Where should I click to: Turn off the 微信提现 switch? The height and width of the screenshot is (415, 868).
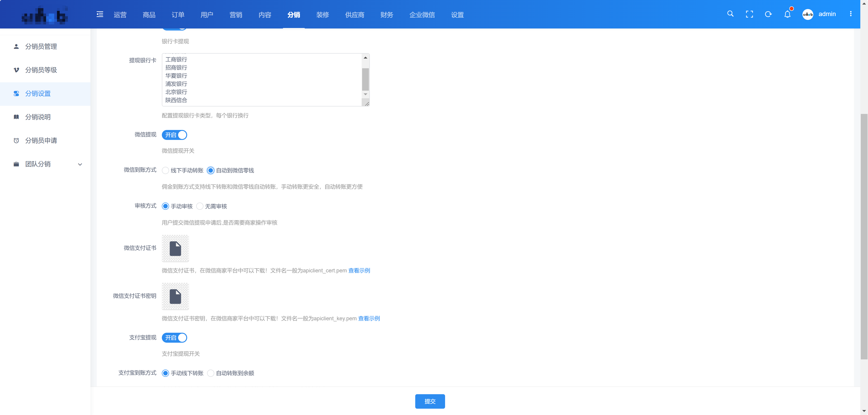[x=175, y=135]
